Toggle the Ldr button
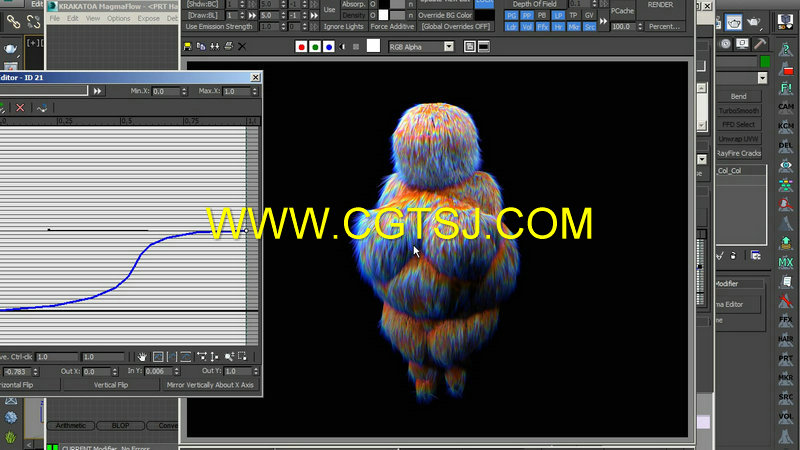 pyautogui.click(x=511, y=27)
